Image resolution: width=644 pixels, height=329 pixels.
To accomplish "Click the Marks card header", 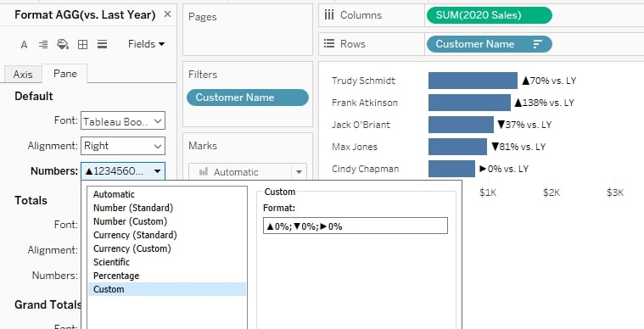I will [x=203, y=146].
